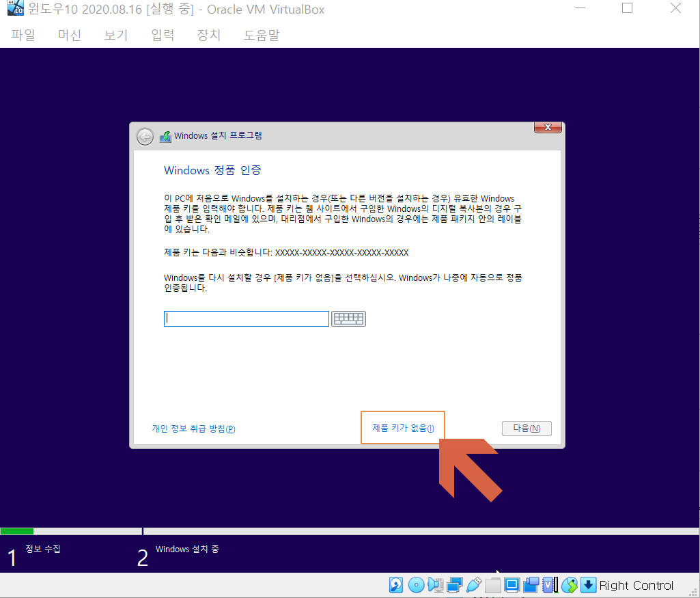The image size is (700, 598).
Task: Open the display status icon
Action: (512, 584)
